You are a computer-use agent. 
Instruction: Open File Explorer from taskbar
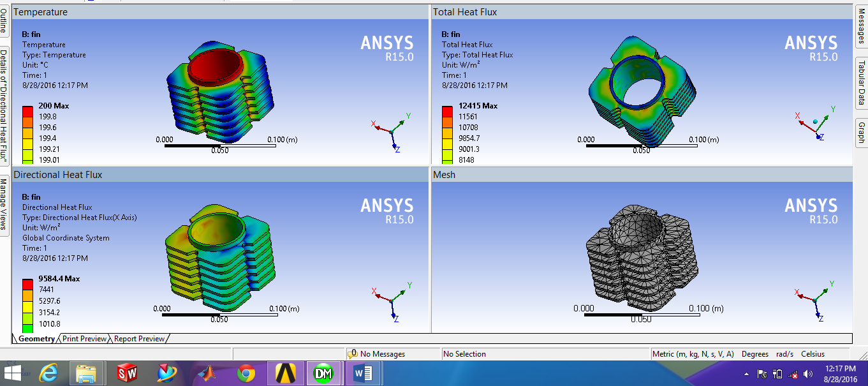click(85, 373)
